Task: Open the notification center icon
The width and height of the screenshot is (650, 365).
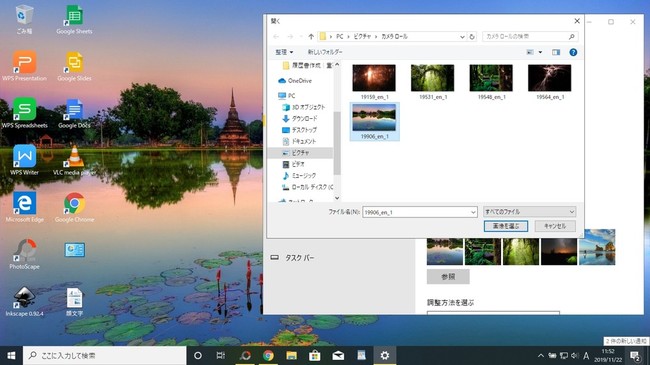Action: [635, 356]
